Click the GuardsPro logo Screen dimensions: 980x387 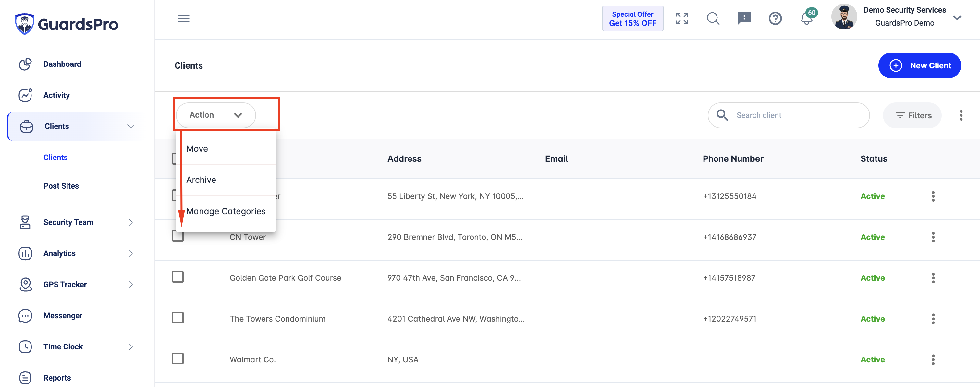(67, 24)
